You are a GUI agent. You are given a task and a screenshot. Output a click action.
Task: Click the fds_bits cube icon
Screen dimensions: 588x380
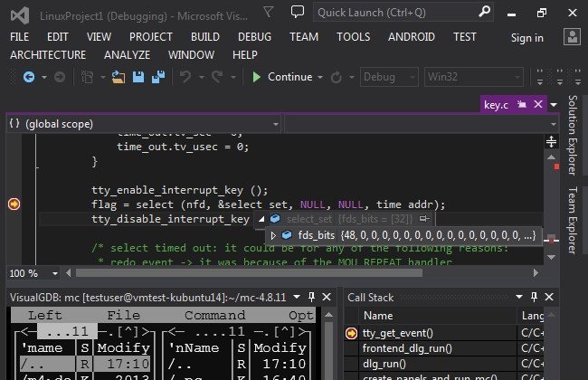pyautogui.click(x=287, y=235)
